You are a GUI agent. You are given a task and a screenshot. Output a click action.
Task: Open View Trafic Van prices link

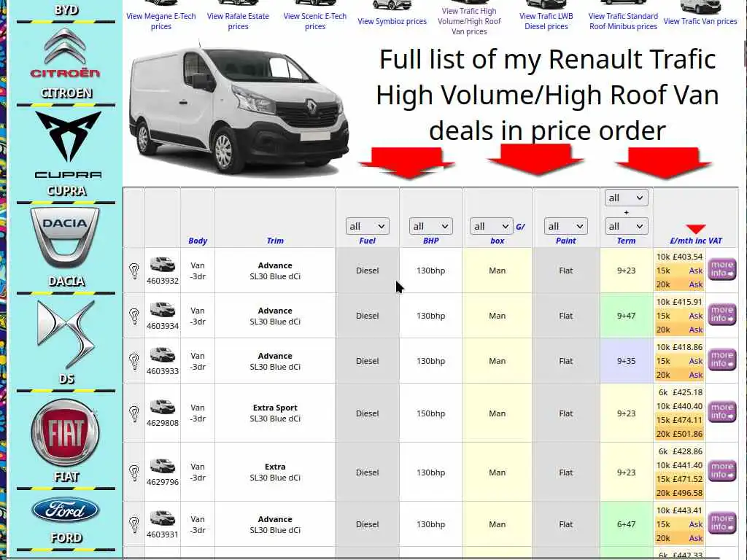pyautogui.click(x=700, y=21)
